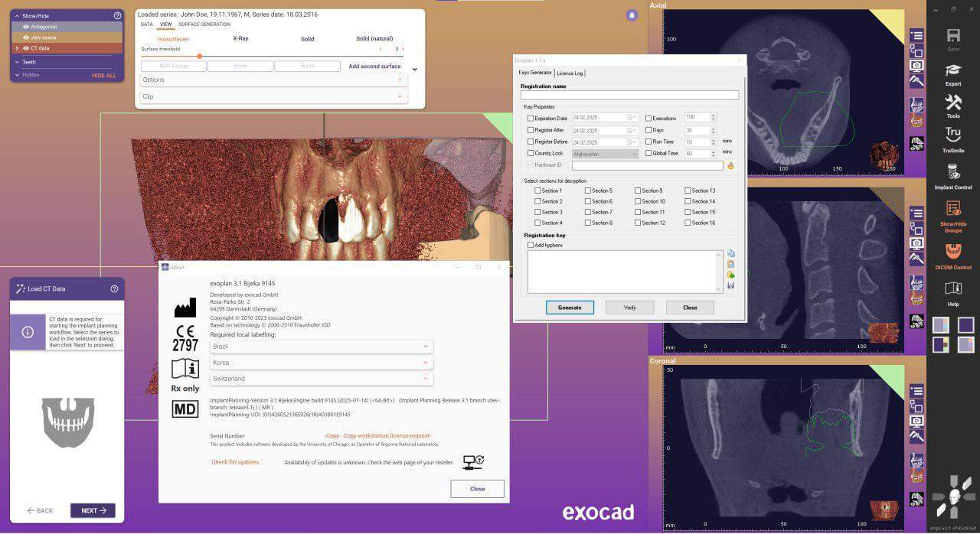Enable the Expiration Date checkbox
This screenshot has height=534, width=980.
click(x=531, y=119)
